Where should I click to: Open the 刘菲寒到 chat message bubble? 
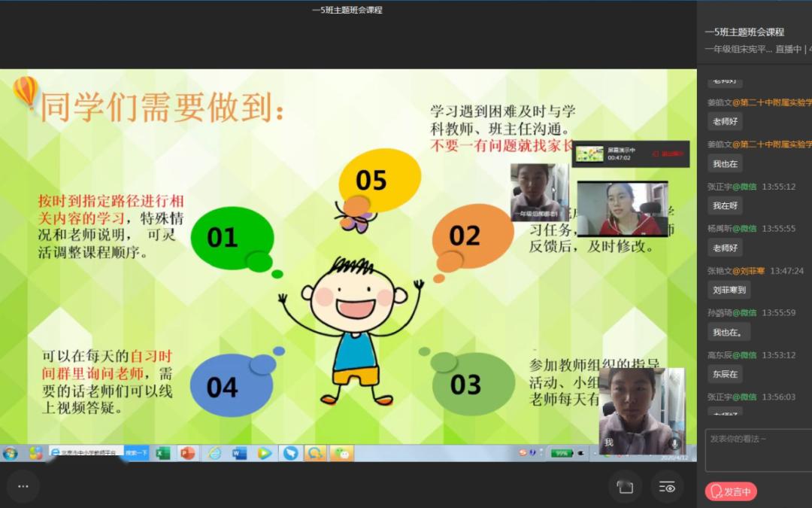729,290
